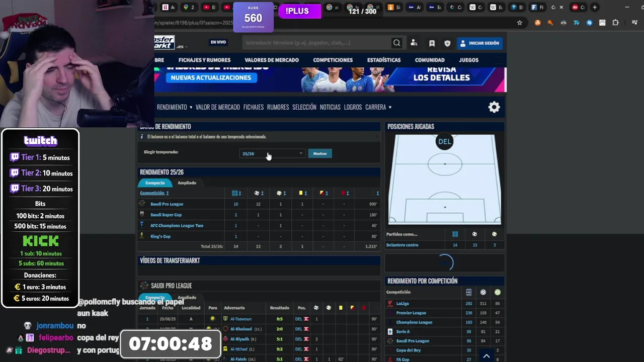Click Nuevas Actualizaciones banner button
The height and width of the screenshot is (362, 644).
click(211, 77)
